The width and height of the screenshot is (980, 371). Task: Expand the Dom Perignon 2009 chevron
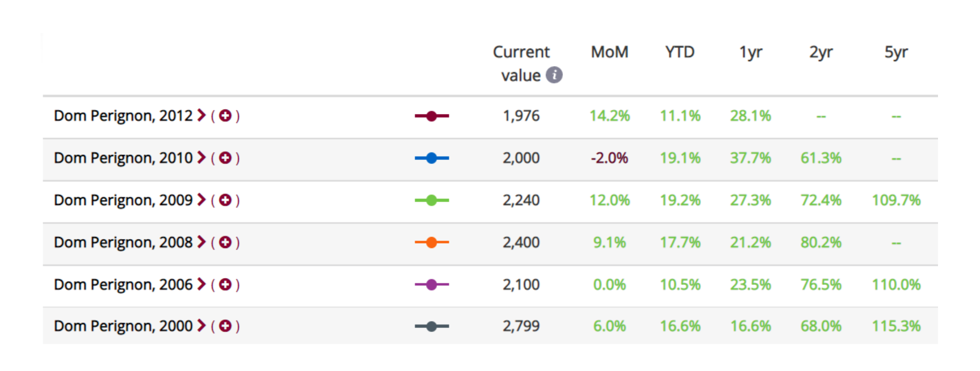coord(201,200)
